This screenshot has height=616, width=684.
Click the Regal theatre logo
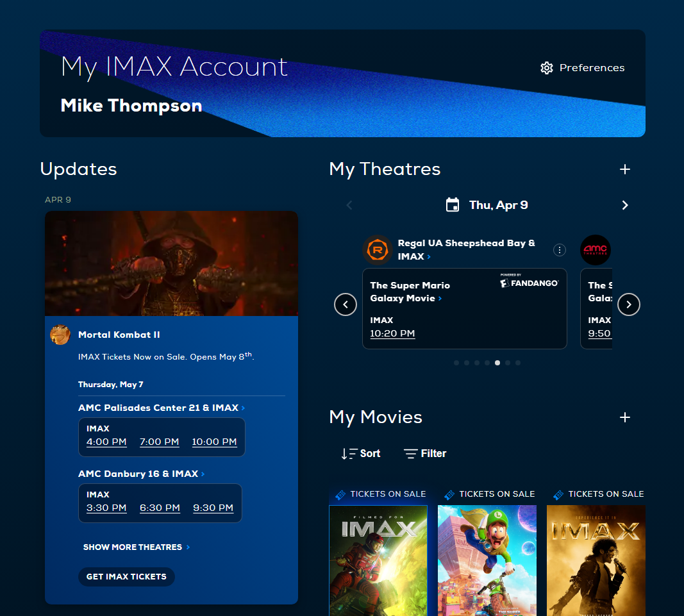(378, 250)
